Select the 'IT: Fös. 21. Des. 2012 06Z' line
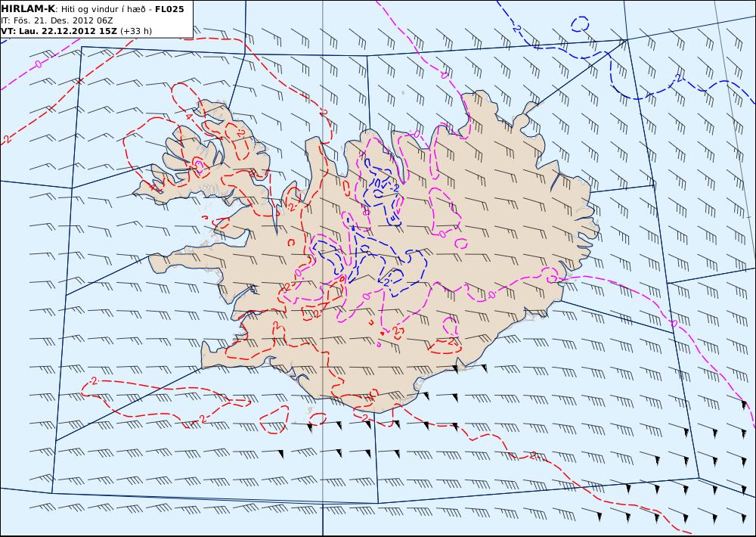This screenshot has height=537, width=756. click(57, 20)
